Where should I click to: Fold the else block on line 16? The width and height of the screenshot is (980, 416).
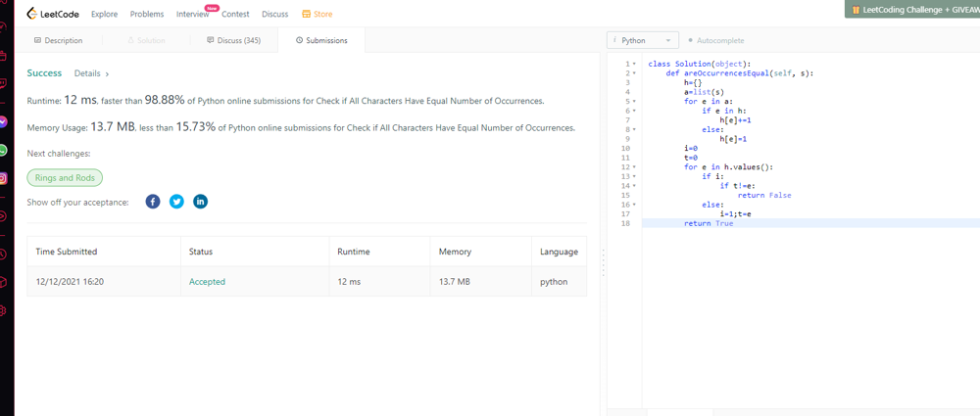click(x=634, y=205)
